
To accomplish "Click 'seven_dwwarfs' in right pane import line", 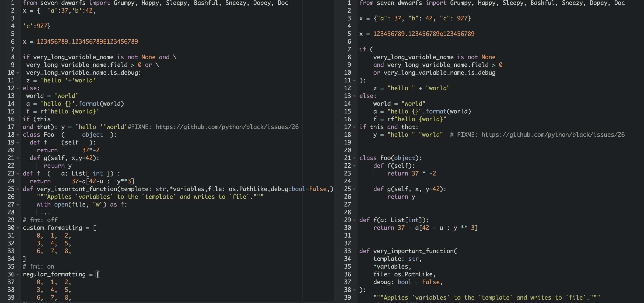I will (399, 3).
